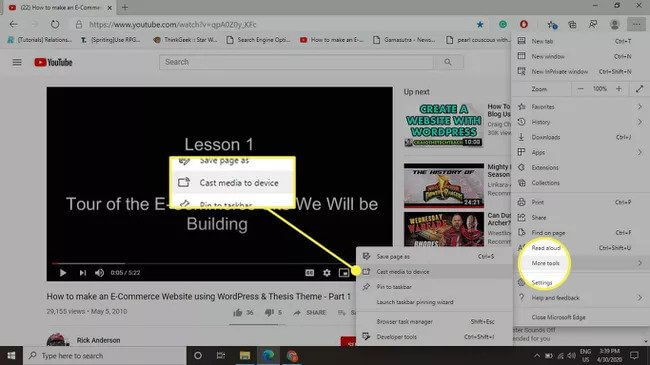Click the YouTube search magnifier button

[x=448, y=62]
